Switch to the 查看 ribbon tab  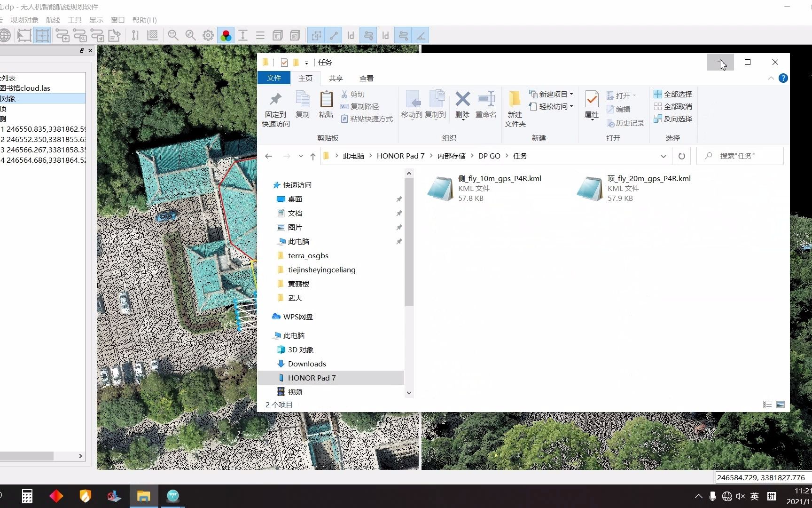[367, 78]
